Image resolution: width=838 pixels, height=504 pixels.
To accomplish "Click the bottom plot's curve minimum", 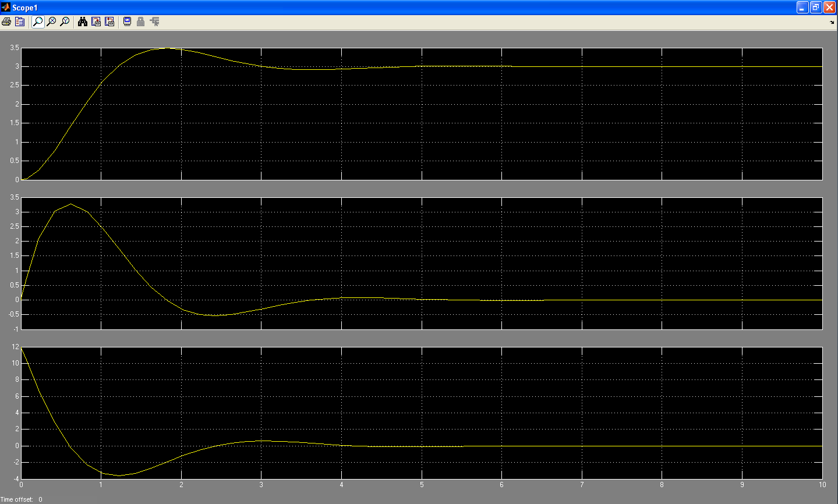I will point(120,475).
